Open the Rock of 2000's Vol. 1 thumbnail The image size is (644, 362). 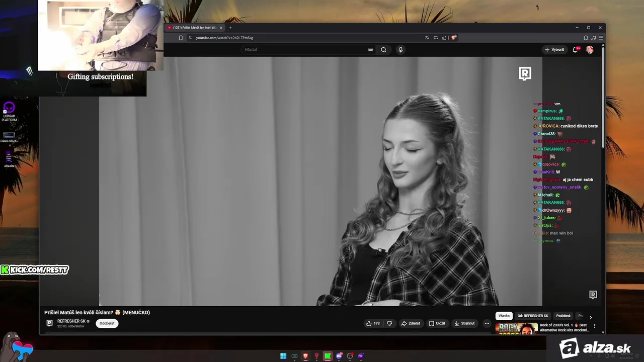tap(516, 328)
